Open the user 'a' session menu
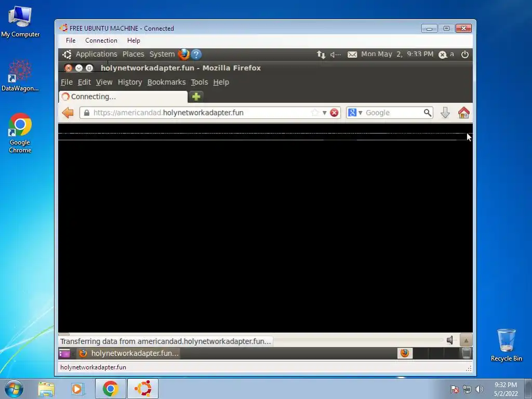Image resolution: width=532 pixels, height=399 pixels. pos(446,54)
